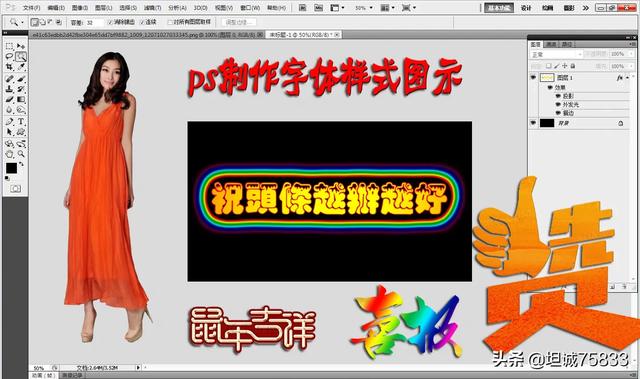Viewport: 640px width, 379px height.
Task: Select the Zoom tool in toolbox
Action: (21, 154)
